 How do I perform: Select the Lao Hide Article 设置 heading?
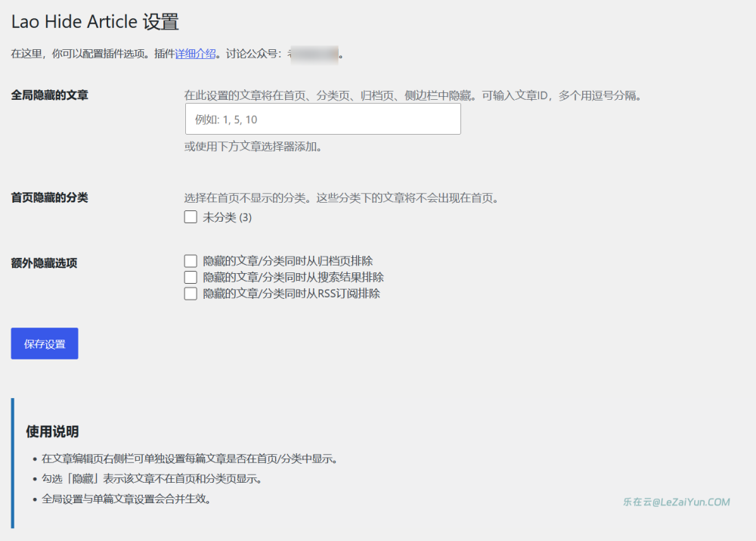(x=95, y=22)
